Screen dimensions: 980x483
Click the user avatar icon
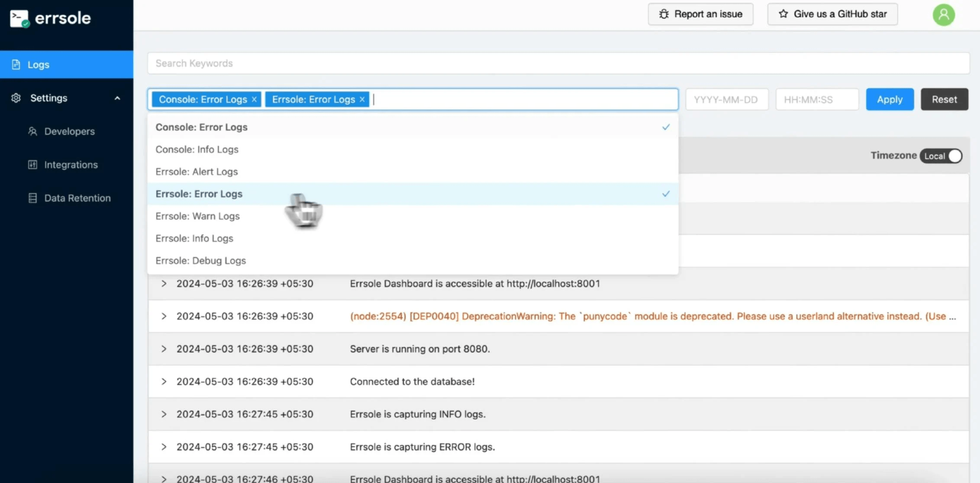[x=943, y=15]
